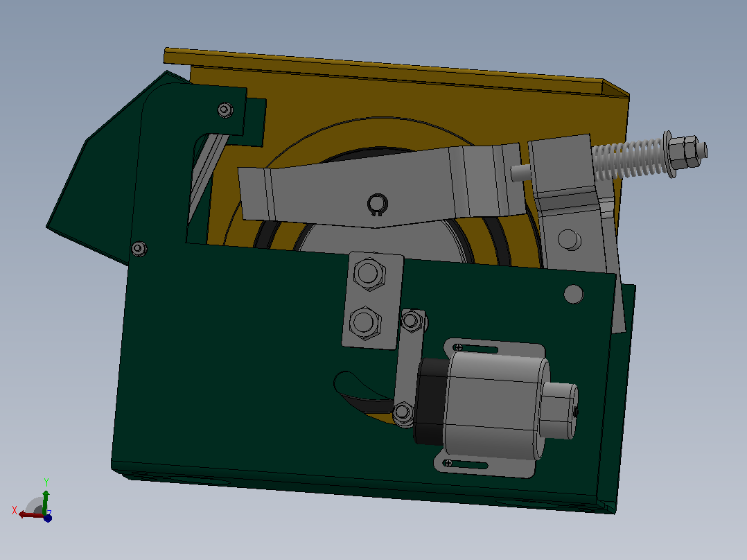The image size is (747, 560).
Task: Pick the socket screw on the green cover's left edge
Action: [x=139, y=249]
